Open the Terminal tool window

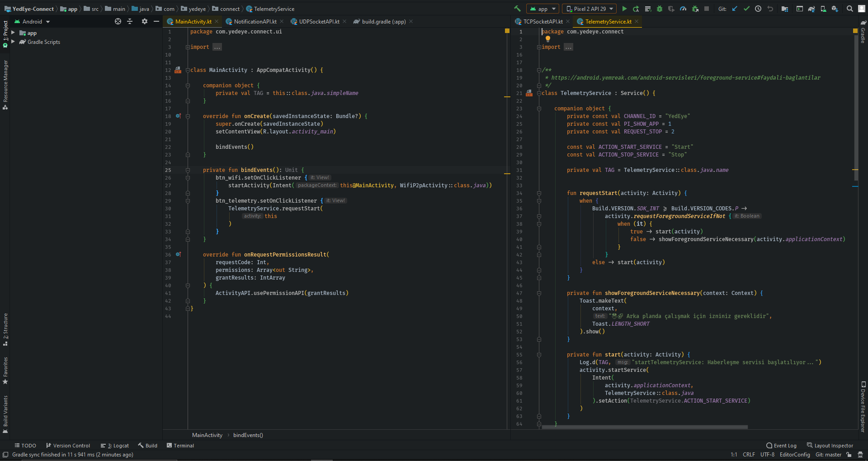tap(180, 446)
